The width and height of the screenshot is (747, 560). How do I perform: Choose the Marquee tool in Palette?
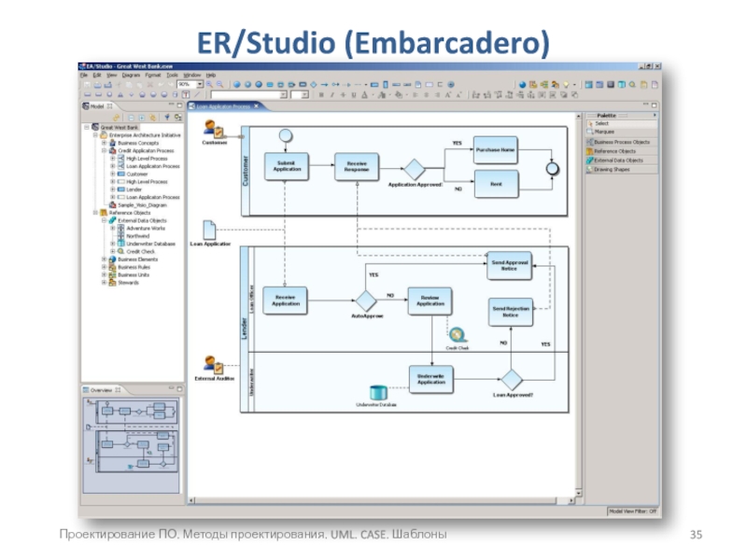pos(622,132)
